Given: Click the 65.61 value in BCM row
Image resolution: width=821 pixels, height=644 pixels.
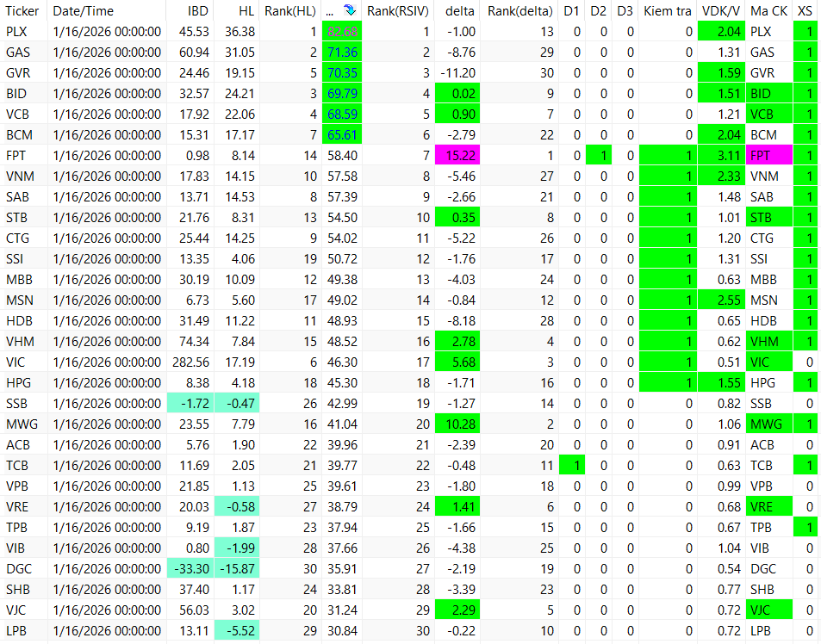Looking at the screenshot, I should (x=342, y=135).
